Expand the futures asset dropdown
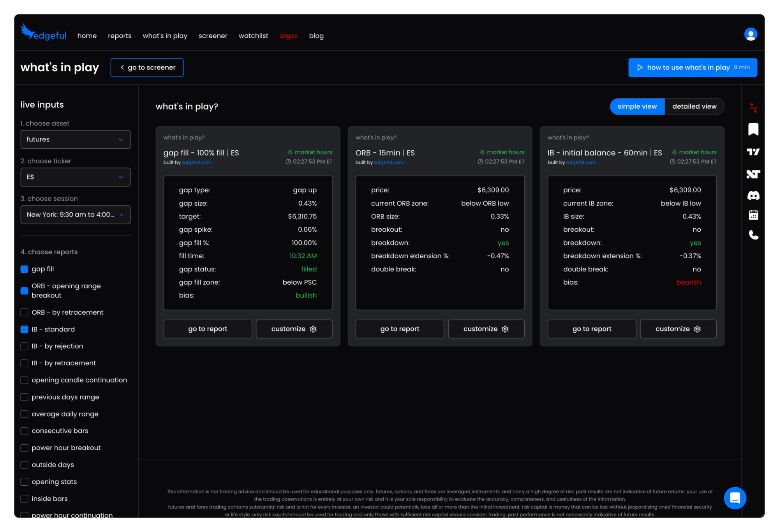Image resolution: width=779 pixels, height=532 pixels. click(75, 139)
